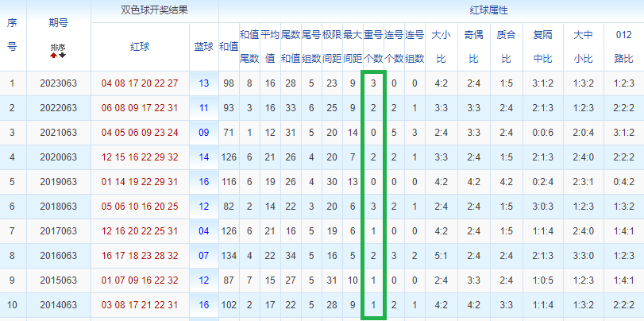Click red balls 16 17 18 23 28 32
Image resolution: width=644 pixels, height=321 pixels.
click(140, 256)
